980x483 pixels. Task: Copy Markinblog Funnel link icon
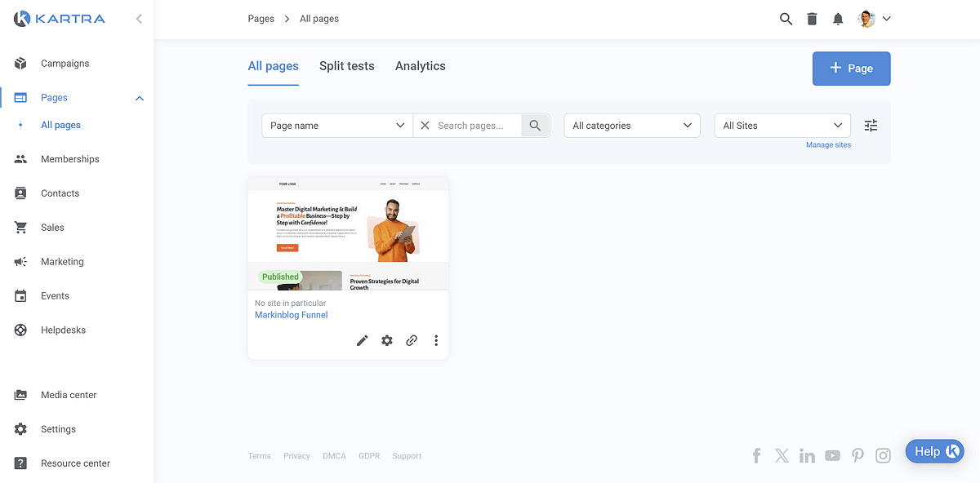[412, 340]
